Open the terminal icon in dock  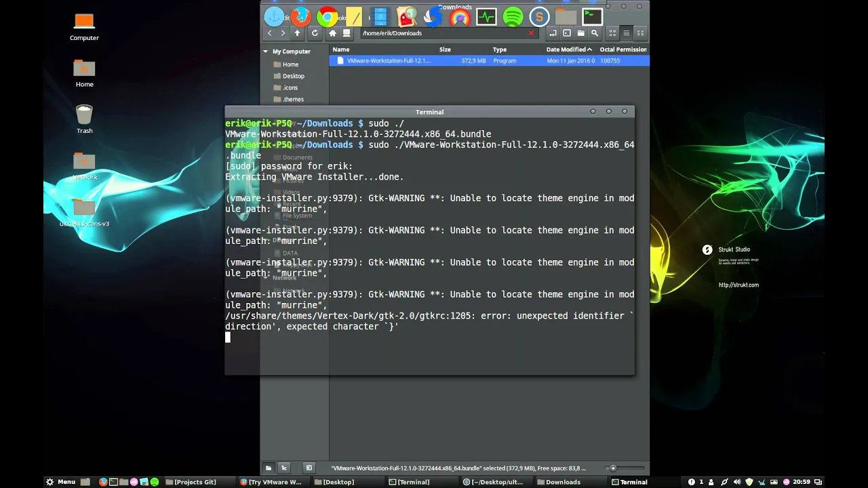click(x=592, y=17)
